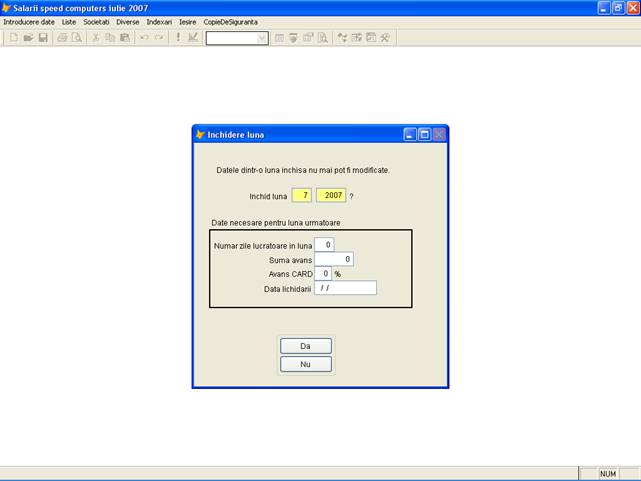Click the Open folder toolbar icon

coord(28,38)
